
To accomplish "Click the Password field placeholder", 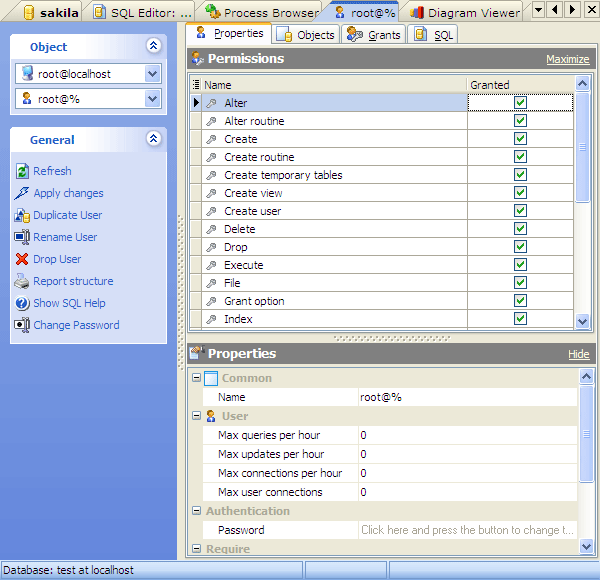I will 467,530.
